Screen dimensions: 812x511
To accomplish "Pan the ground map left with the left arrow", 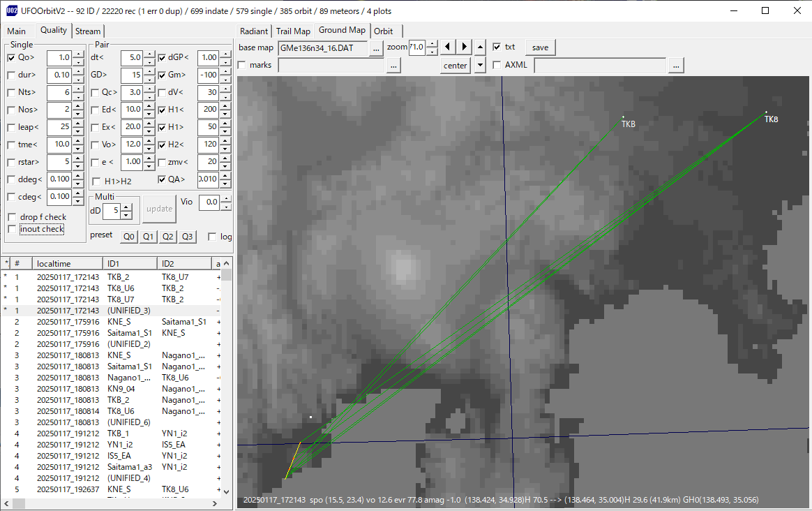I will pyautogui.click(x=447, y=47).
